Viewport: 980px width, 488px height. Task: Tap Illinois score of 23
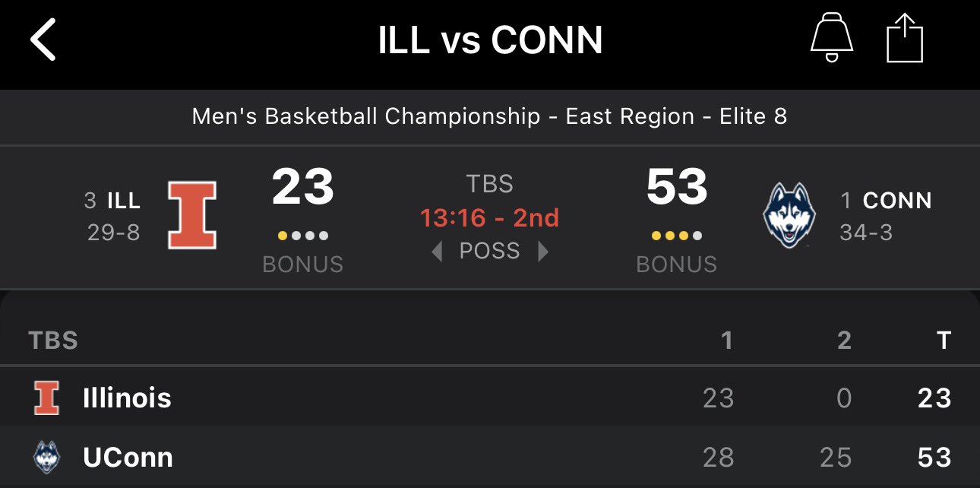[302, 187]
